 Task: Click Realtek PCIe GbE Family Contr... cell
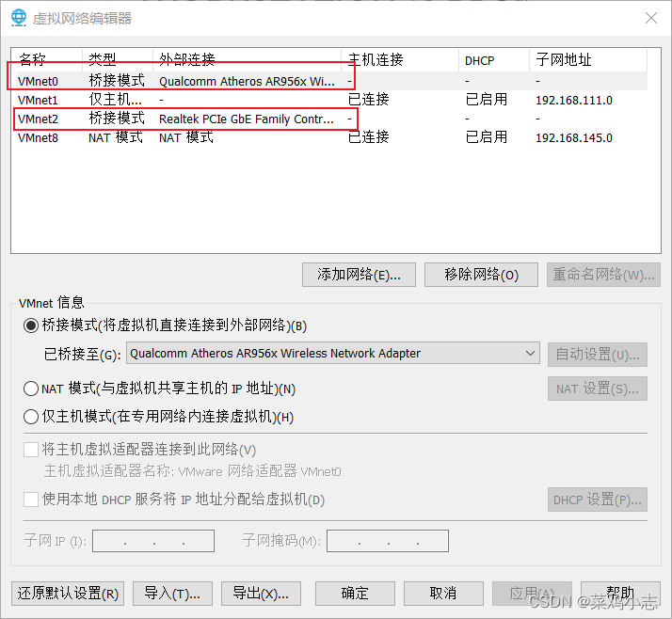pyautogui.click(x=247, y=119)
